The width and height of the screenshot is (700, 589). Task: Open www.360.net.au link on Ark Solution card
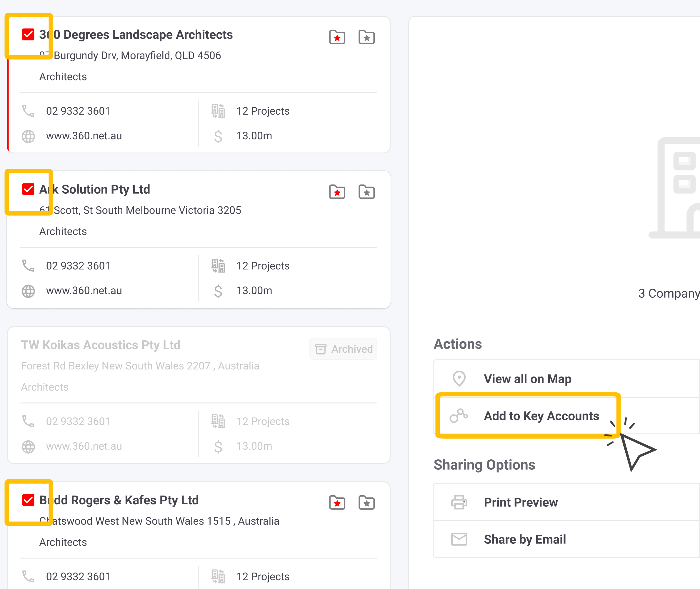[84, 290]
